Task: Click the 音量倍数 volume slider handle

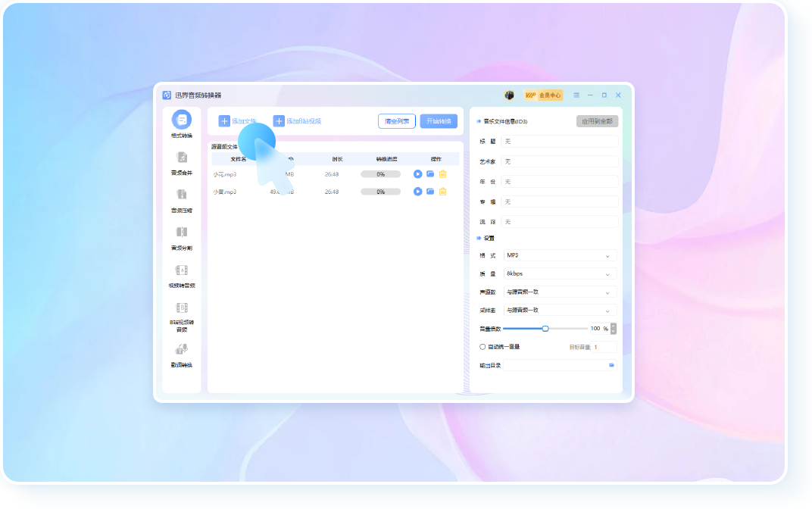Action: click(545, 329)
